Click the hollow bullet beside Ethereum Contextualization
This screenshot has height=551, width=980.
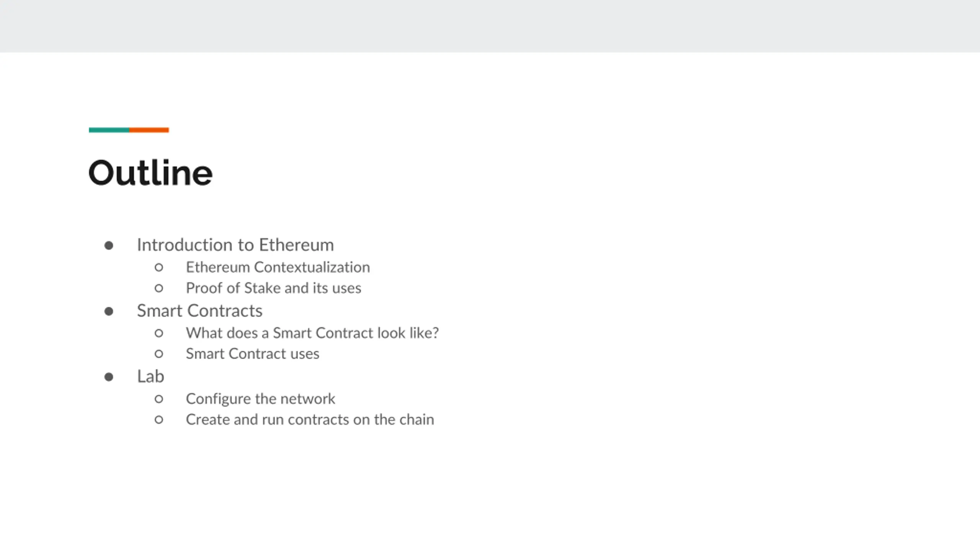tap(159, 267)
